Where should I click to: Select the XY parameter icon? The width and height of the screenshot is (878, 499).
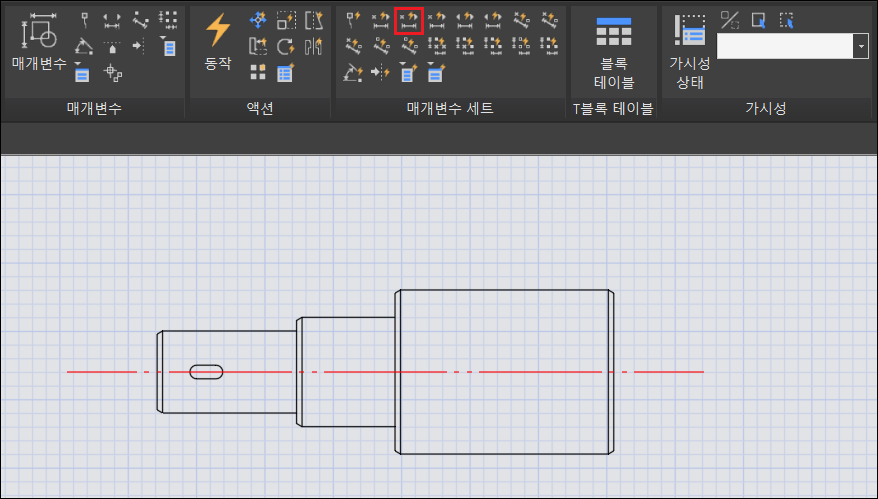coord(168,20)
